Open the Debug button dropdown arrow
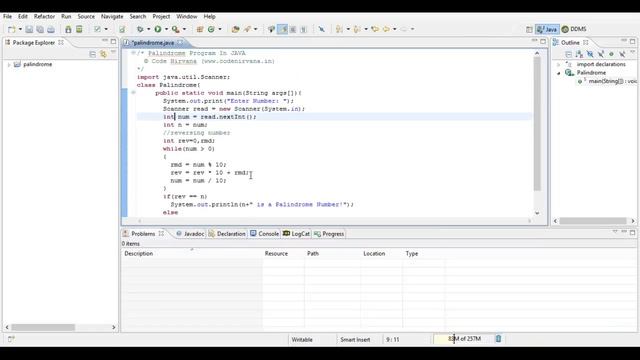Image resolution: width=640 pixels, height=360 pixels. (149, 29)
